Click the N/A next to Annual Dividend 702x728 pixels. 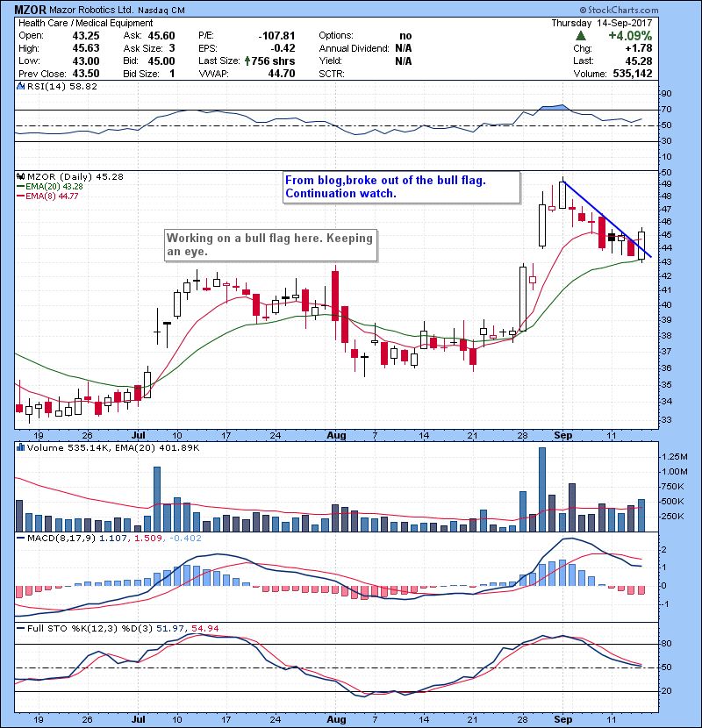click(404, 48)
